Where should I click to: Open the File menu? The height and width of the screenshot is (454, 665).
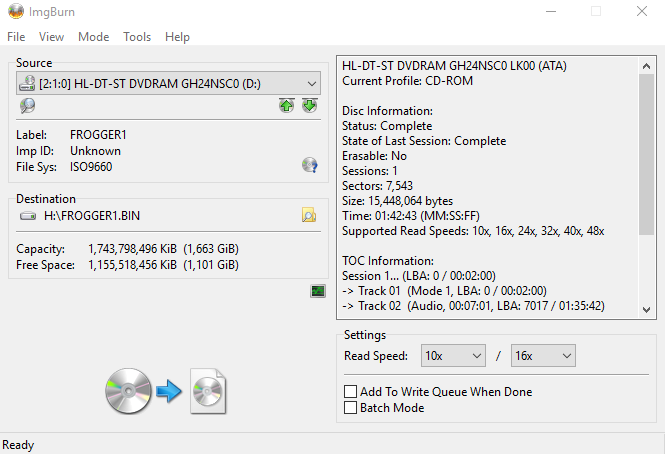click(x=16, y=37)
